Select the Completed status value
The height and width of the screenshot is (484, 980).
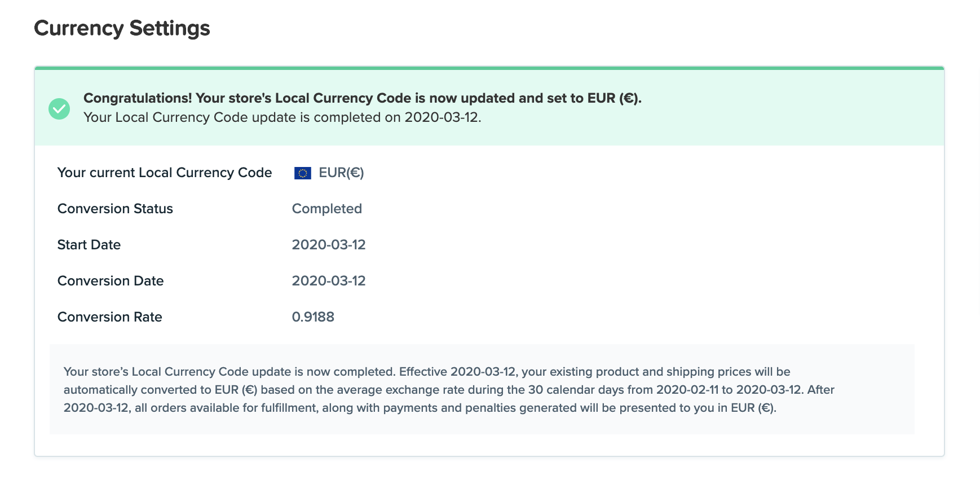click(x=327, y=209)
